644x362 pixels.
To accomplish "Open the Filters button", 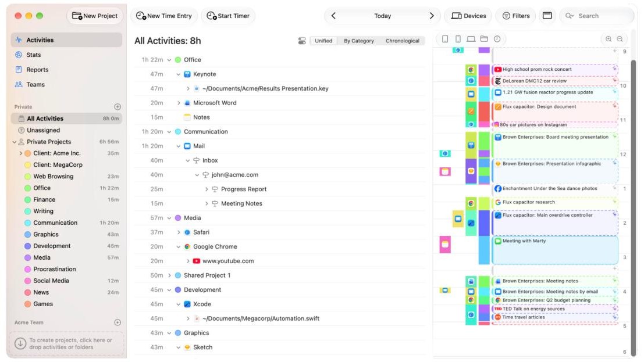I will click(516, 16).
